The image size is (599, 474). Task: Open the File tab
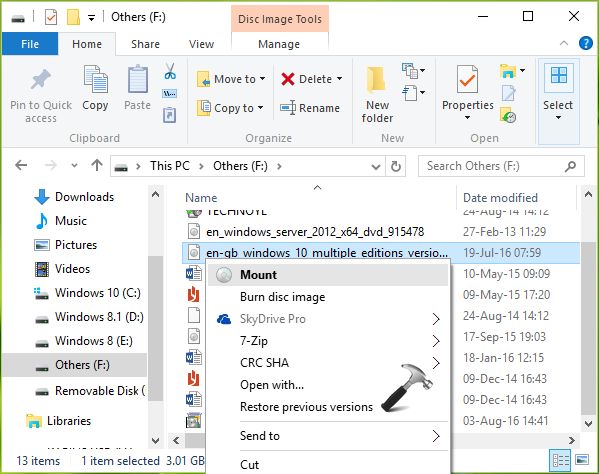point(30,44)
